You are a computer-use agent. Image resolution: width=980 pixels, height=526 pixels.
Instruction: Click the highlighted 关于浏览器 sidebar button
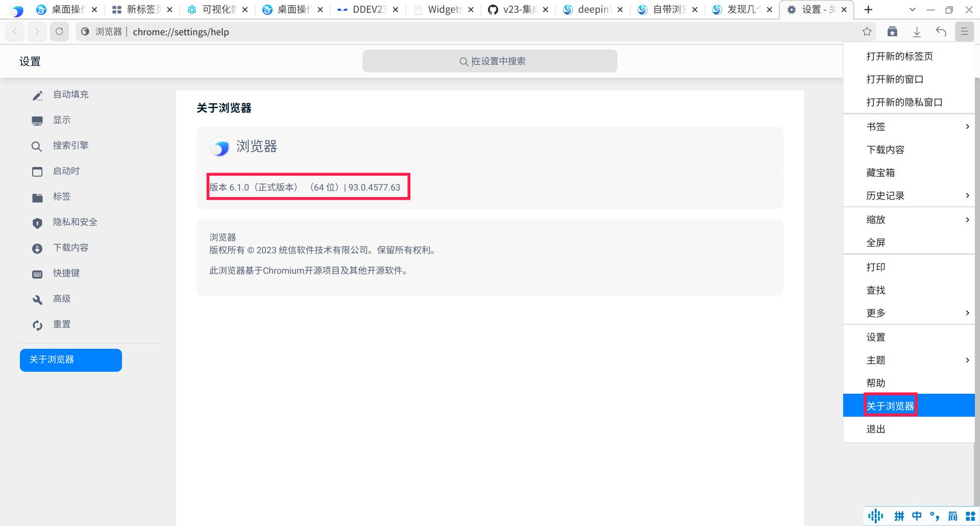(x=70, y=360)
